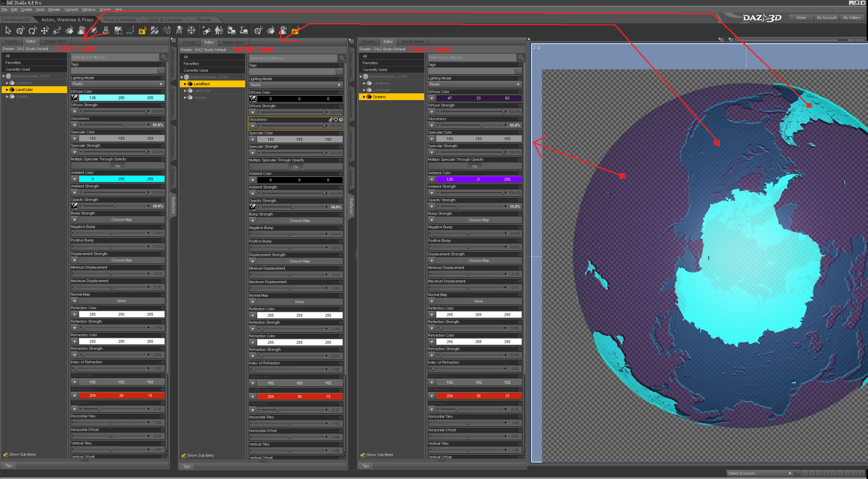Select the Node Selection arrow tool
The image size is (868, 479).
coord(8,31)
